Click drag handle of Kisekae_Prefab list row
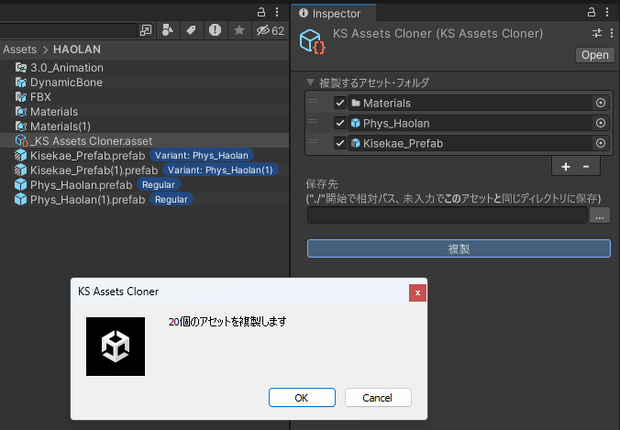Viewport: 620px width, 430px height. tap(313, 142)
